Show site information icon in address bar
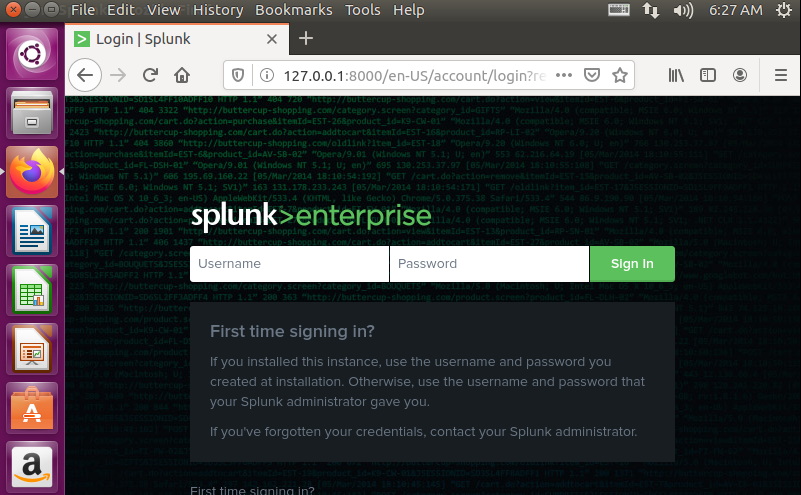The image size is (801, 495). click(267, 76)
